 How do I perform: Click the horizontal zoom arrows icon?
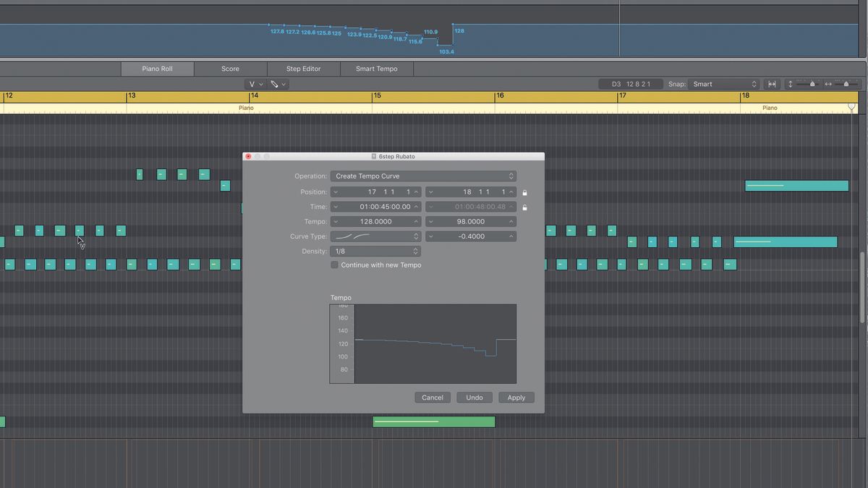[x=829, y=84]
